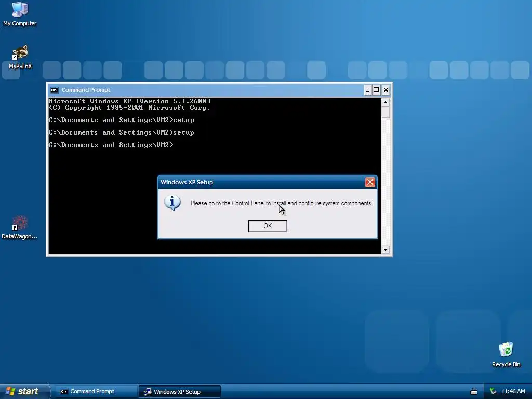
Task: Select the MyPal 68 desktop shortcut
Action: pyautogui.click(x=20, y=57)
